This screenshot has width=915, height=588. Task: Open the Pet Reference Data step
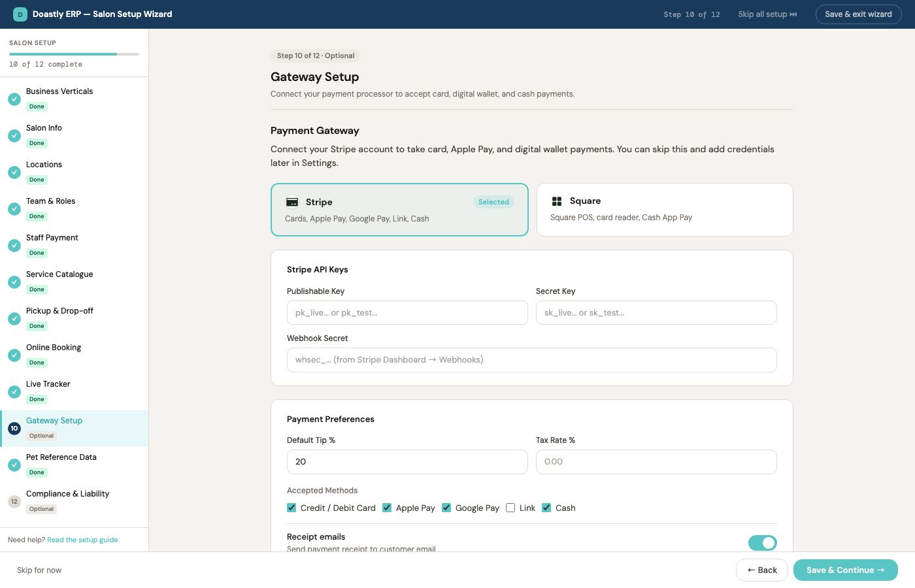pos(75,465)
